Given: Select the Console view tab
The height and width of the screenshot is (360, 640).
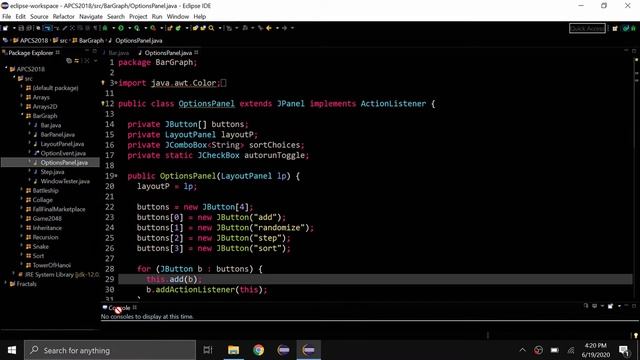Looking at the screenshot, I should click(119, 308).
